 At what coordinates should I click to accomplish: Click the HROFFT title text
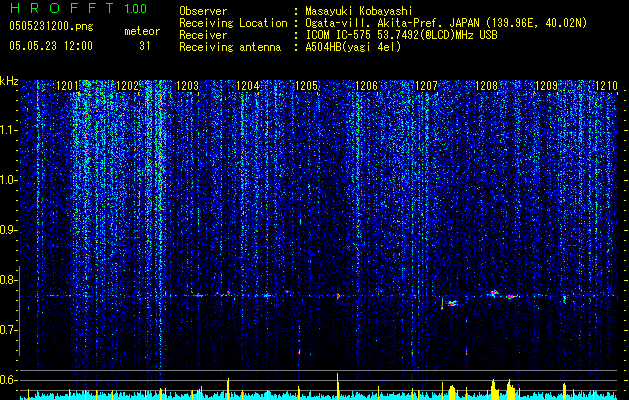[x=62, y=8]
